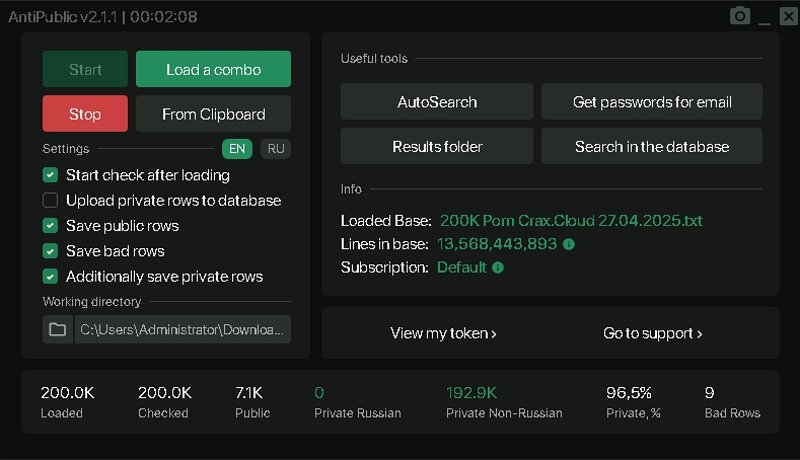This screenshot has width=800, height=460.
Task: Click the From Clipboard button
Action: tap(213, 114)
